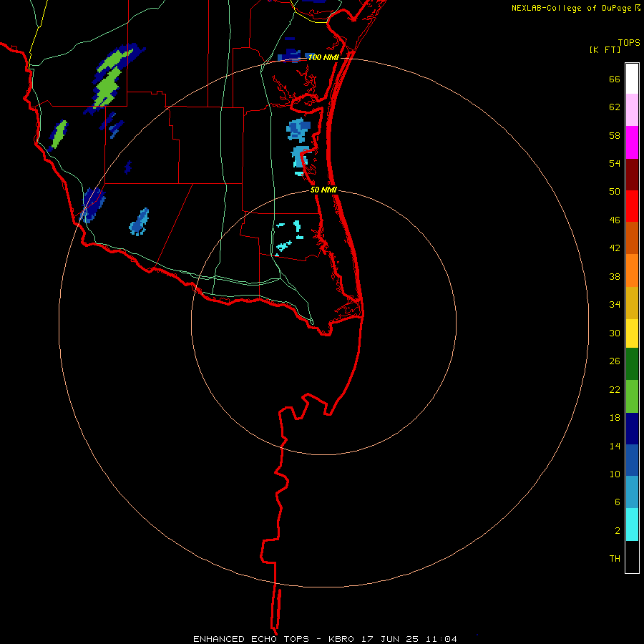Click the "58" legend value
Screen dimensions: 644x644
[x=615, y=135]
